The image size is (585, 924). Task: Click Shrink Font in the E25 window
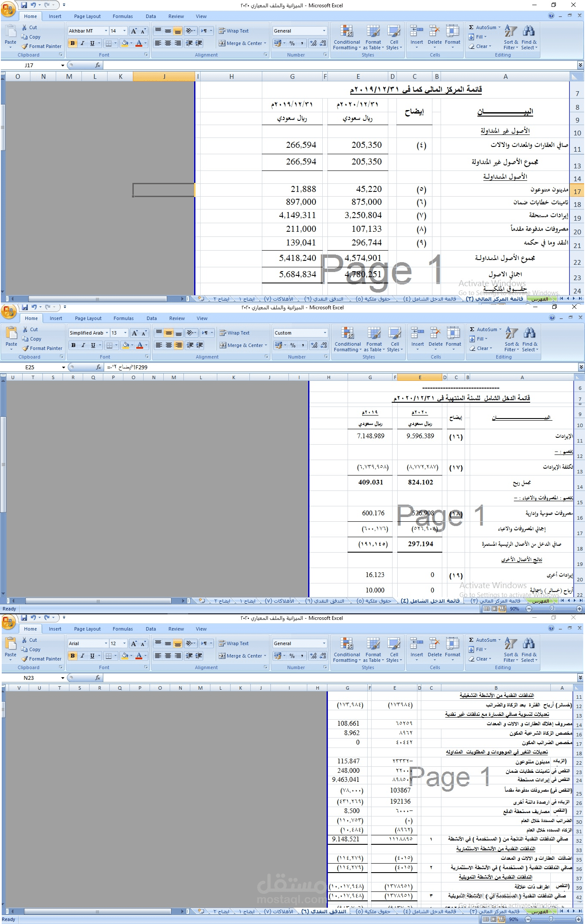[144, 333]
